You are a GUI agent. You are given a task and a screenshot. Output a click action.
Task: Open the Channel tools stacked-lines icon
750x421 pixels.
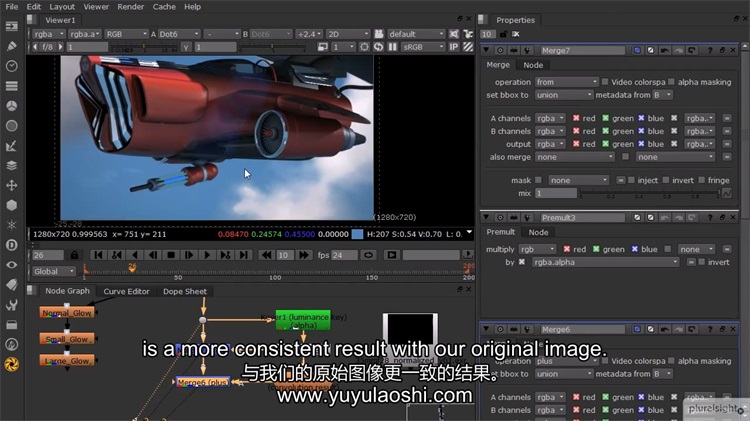tap(11, 86)
